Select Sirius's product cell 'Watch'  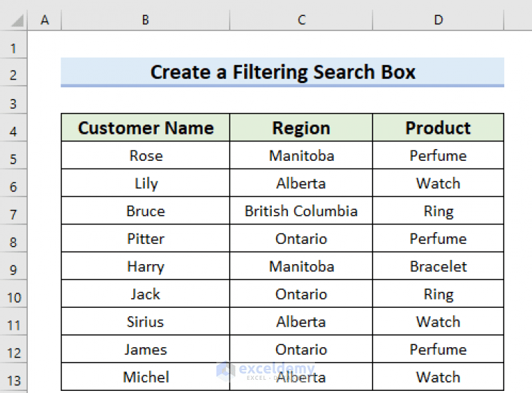coord(438,322)
